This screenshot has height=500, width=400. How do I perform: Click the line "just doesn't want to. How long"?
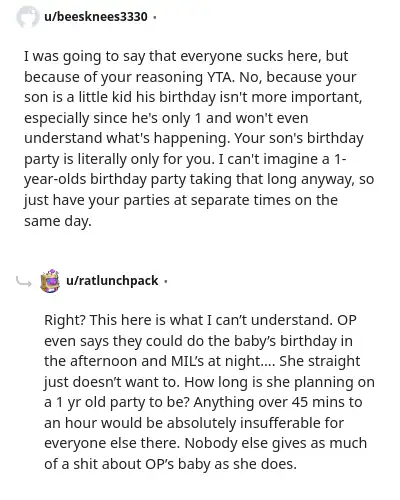click(x=209, y=382)
